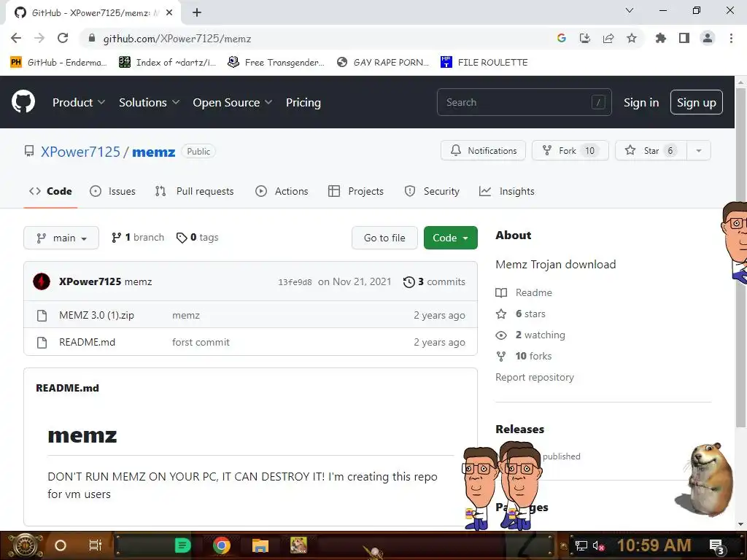Switch to the Actions tab
747x560 pixels.
point(282,191)
